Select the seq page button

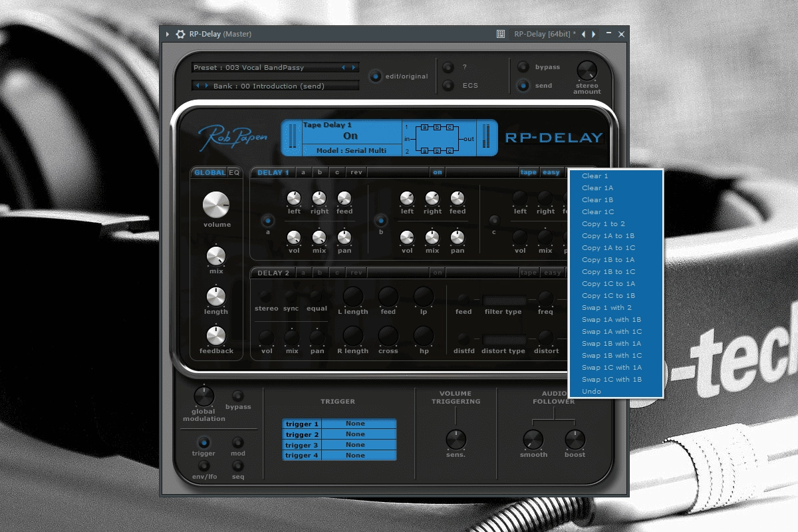tap(238, 466)
